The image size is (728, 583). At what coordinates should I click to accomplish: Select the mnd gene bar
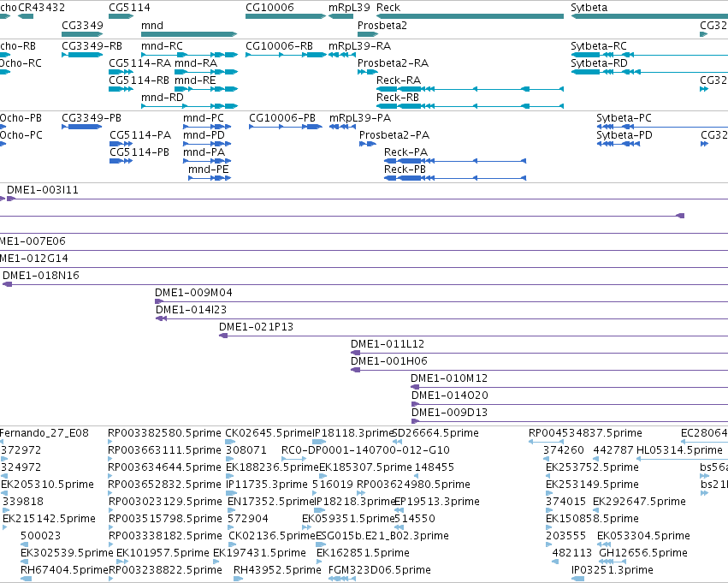[189, 34]
